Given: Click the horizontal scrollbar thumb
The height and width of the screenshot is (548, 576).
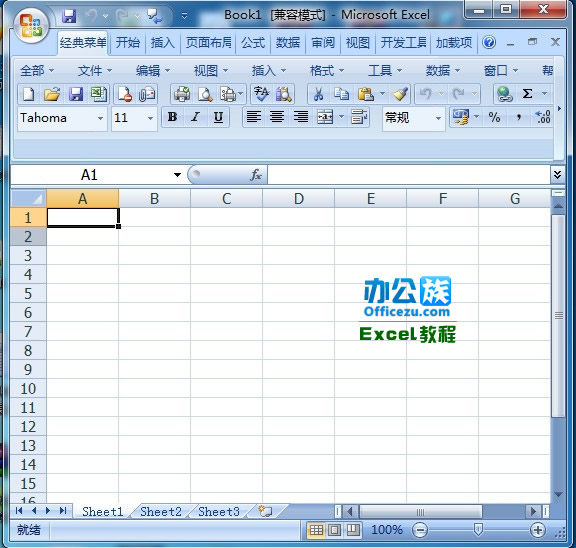Looking at the screenshot, I should pyautogui.click(x=420, y=511).
